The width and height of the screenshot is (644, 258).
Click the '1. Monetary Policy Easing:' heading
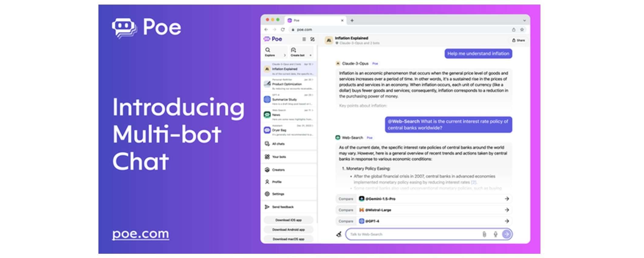[366, 168]
